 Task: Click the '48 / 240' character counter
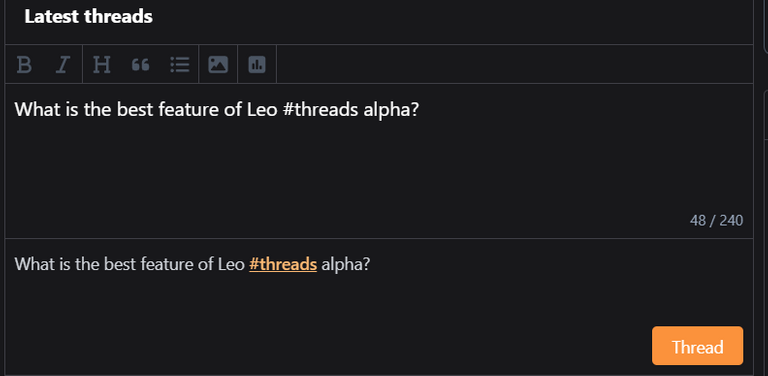(716, 220)
